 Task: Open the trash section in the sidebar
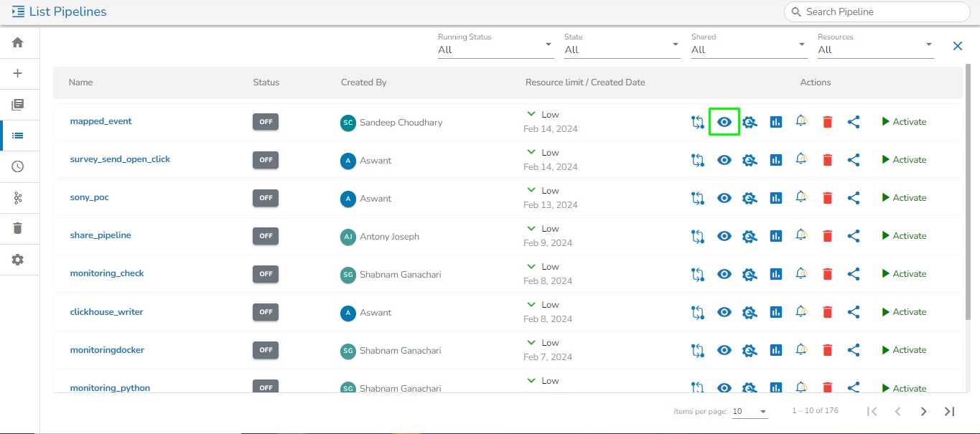[18, 228]
